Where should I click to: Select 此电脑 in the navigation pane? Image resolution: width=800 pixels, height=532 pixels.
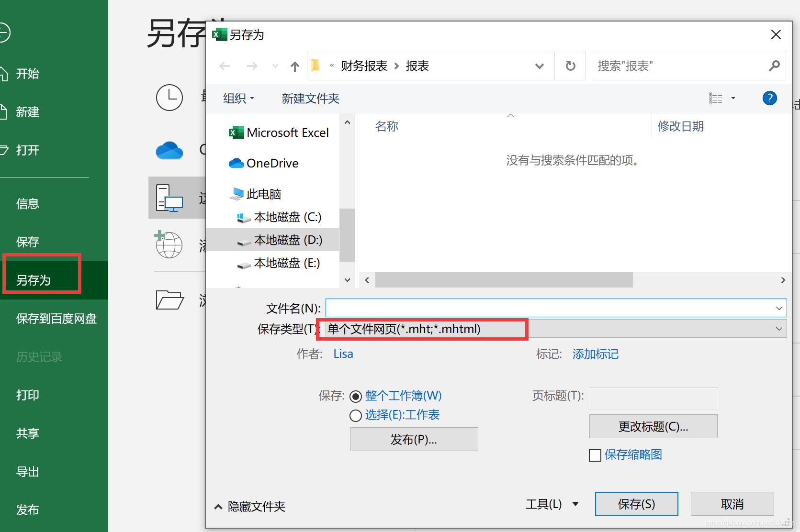[265, 193]
